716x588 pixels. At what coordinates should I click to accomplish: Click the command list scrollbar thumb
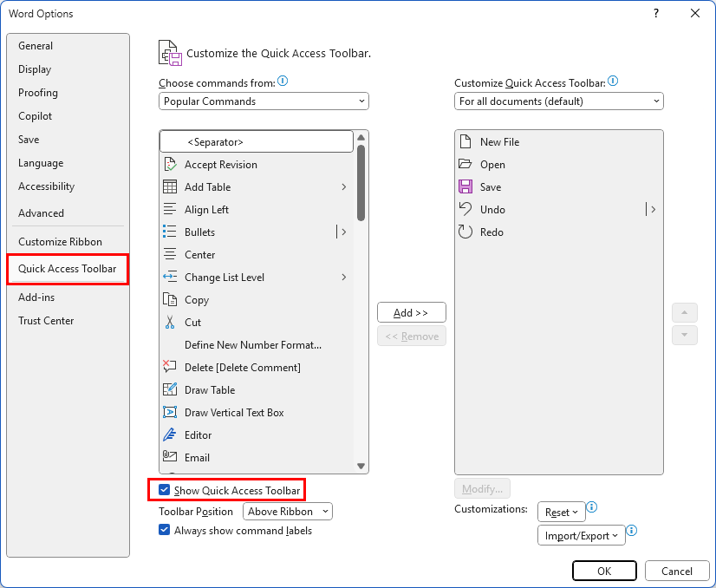click(x=361, y=183)
